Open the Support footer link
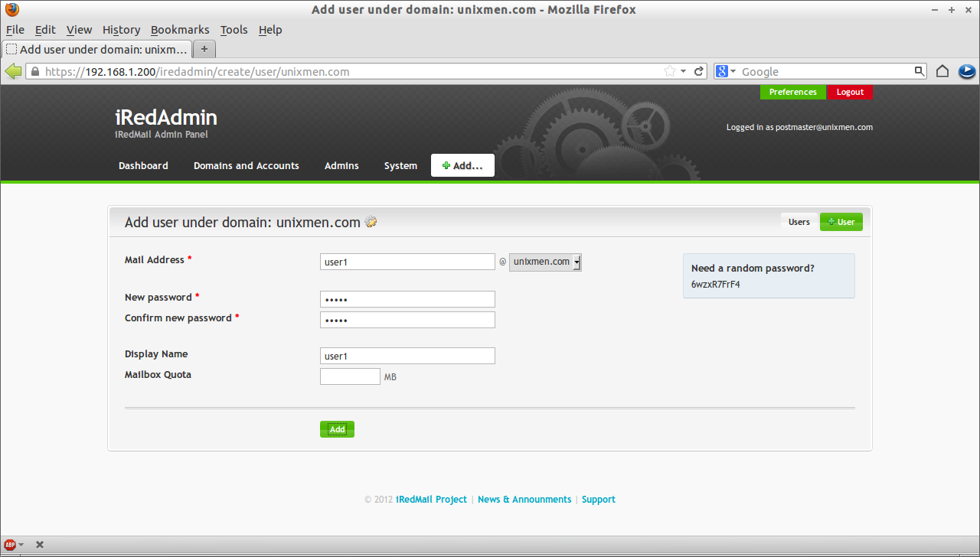980x557 pixels. point(598,500)
